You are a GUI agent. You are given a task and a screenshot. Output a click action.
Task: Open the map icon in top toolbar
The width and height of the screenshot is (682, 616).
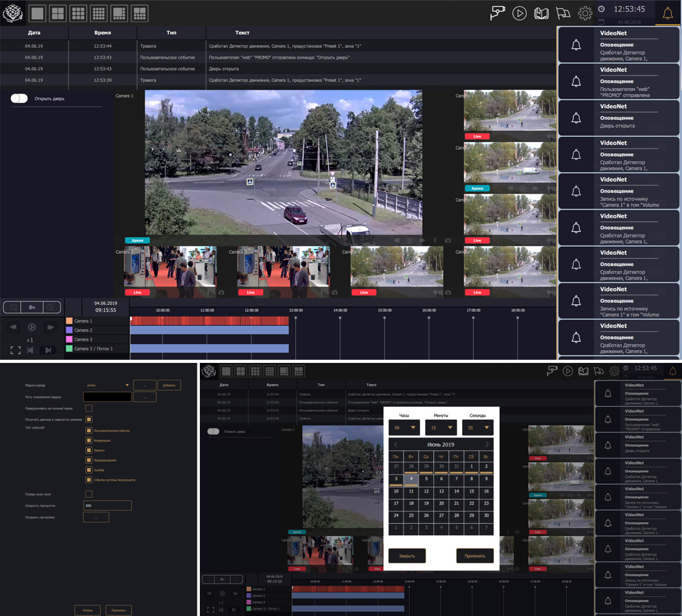[542, 13]
